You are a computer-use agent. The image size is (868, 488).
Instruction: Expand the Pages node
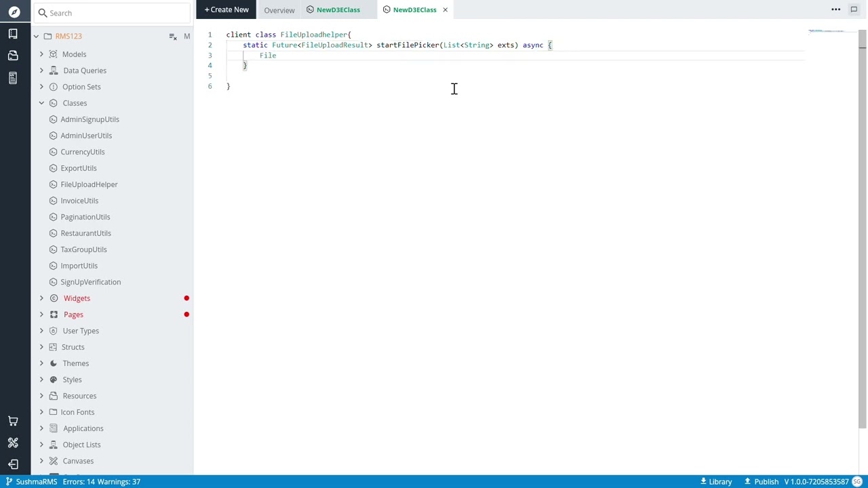pos(41,314)
